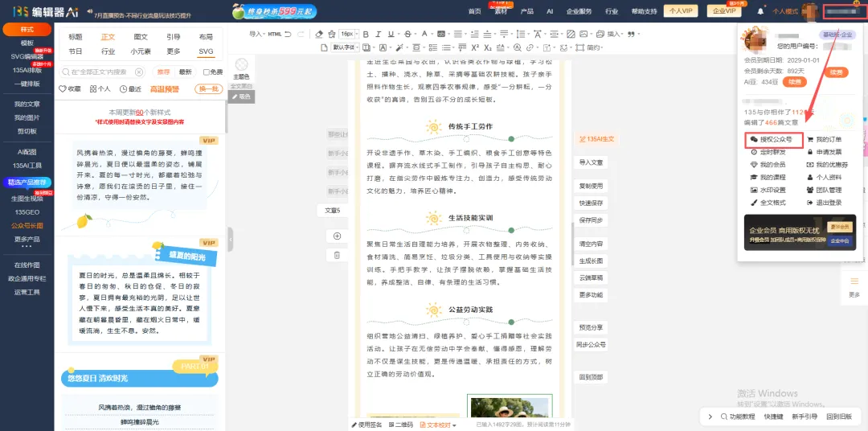
Task: Click 快速保存 quick save button
Action: point(591,203)
